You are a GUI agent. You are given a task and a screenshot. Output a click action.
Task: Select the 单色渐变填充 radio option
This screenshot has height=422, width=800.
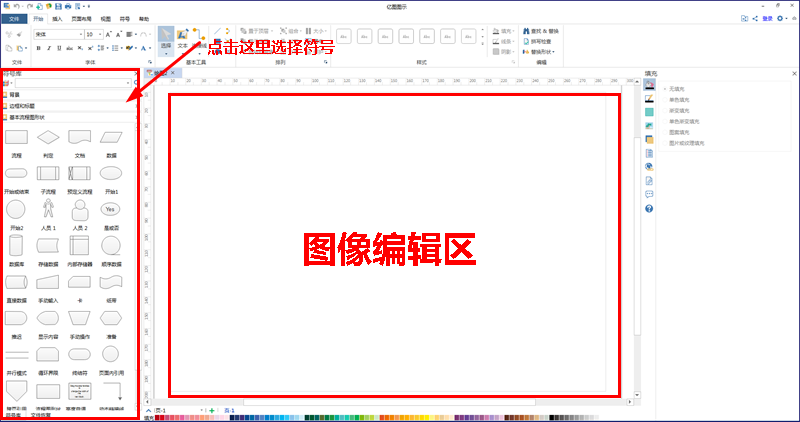[x=682, y=122]
